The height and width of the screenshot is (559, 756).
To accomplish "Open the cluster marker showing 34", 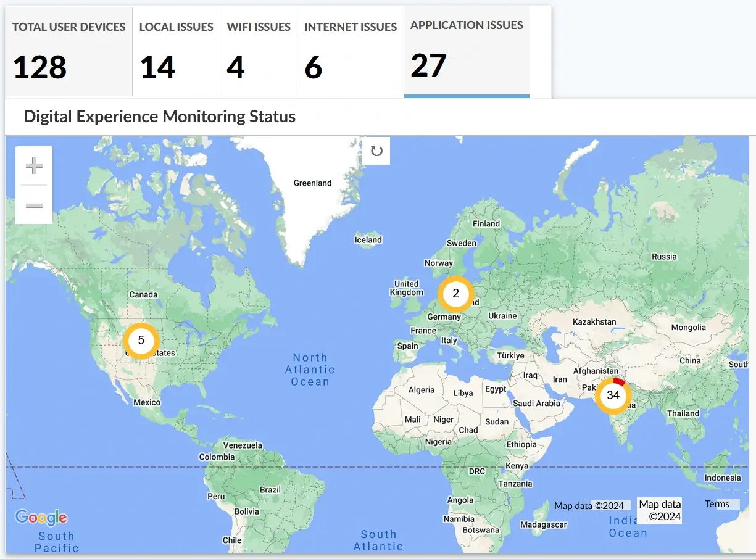I will (x=613, y=395).
